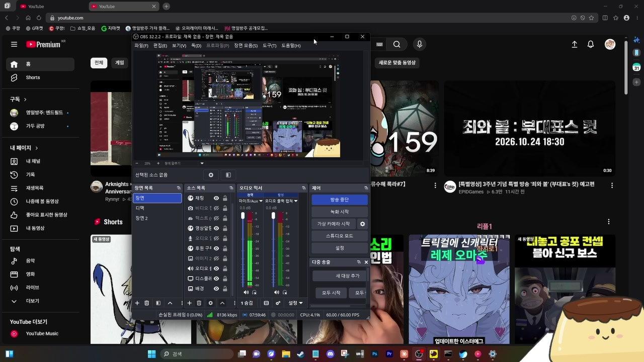The image size is (644, 362).
Task: Enable 스튜디오 모드 button
Action: (340, 236)
